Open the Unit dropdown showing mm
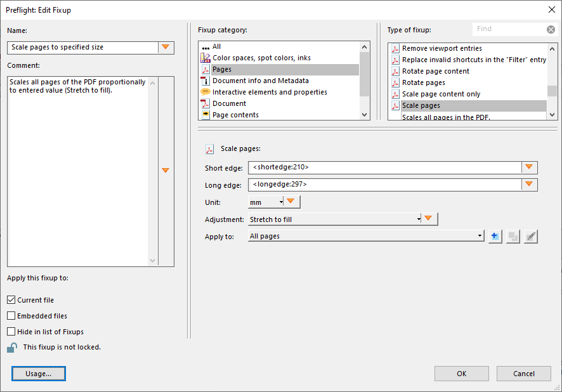Screen dimensions: 562x392 coord(290,201)
